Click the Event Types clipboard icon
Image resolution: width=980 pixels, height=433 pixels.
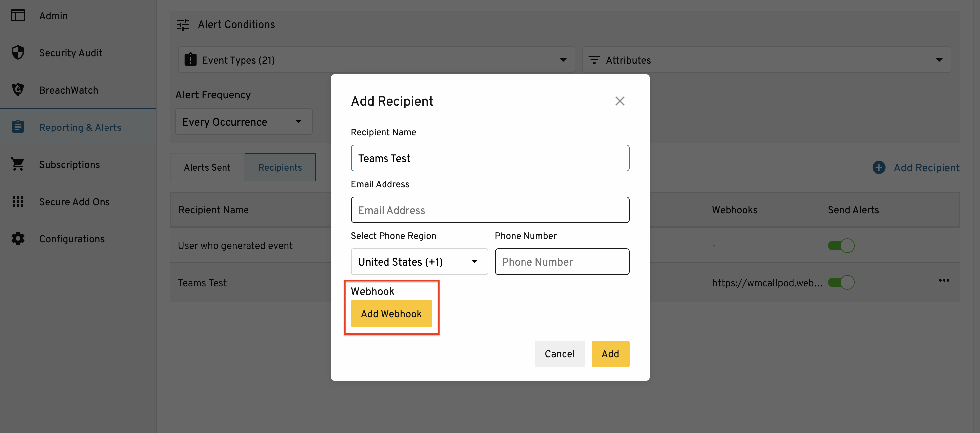click(x=190, y=60)
